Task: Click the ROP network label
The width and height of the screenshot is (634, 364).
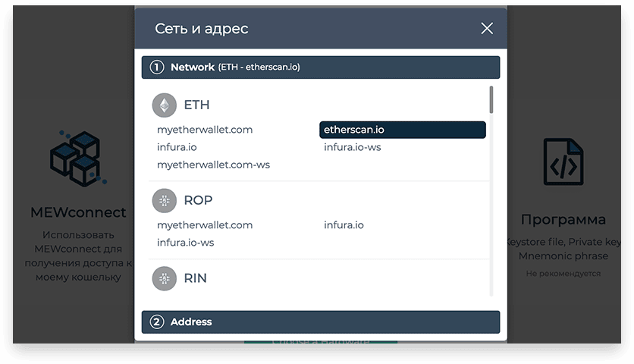Action: [198, 201]
